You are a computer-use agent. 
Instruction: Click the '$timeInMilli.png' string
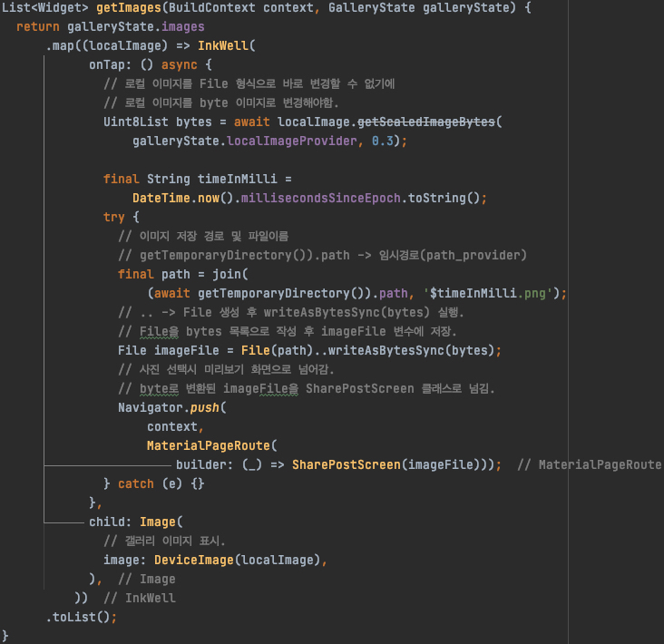tap(487, 293)
